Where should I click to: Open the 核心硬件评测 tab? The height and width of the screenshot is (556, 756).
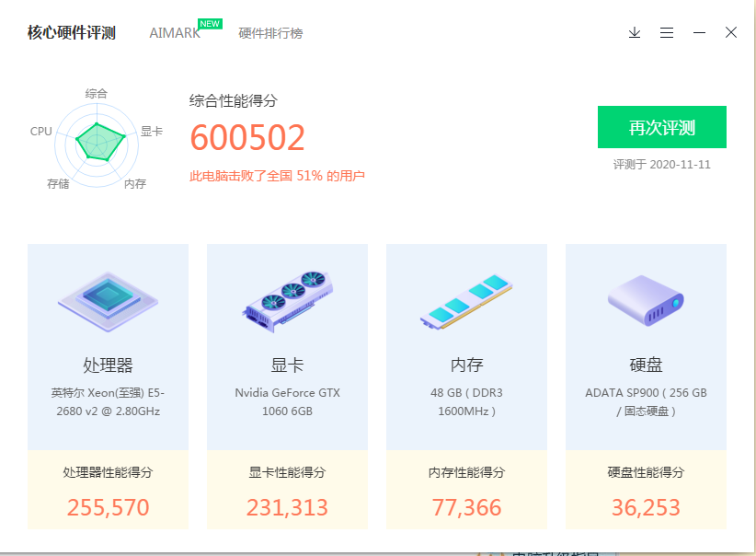coord(72,33)
